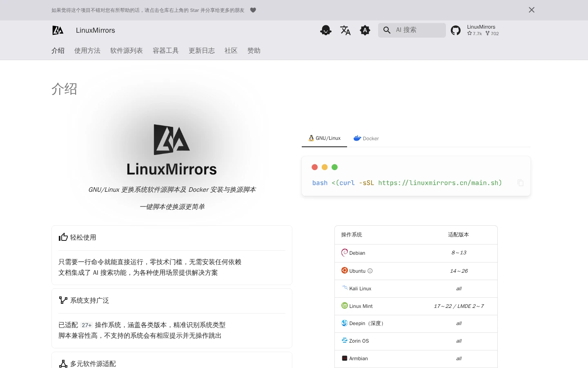The height and width of the screenshot is (368, 588).
Task: Click the 介绍 page heading
Action: pyautogui.click(x=65, y=89)
